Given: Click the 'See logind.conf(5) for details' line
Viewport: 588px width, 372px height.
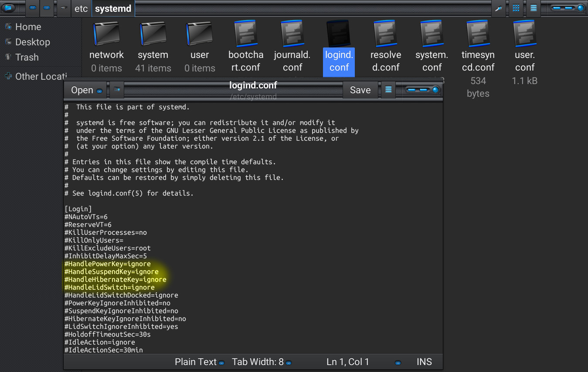Looking at the screenshot, I should [129, 193].
